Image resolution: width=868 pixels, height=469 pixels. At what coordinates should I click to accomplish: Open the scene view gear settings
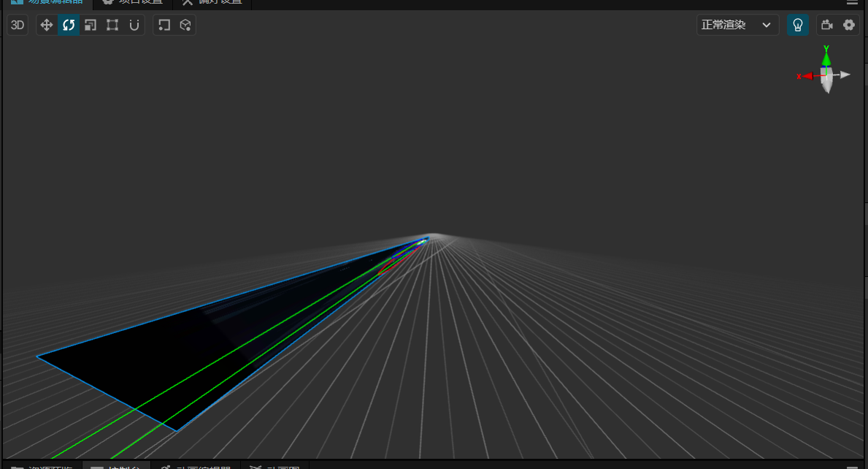(x=848, y=25)
